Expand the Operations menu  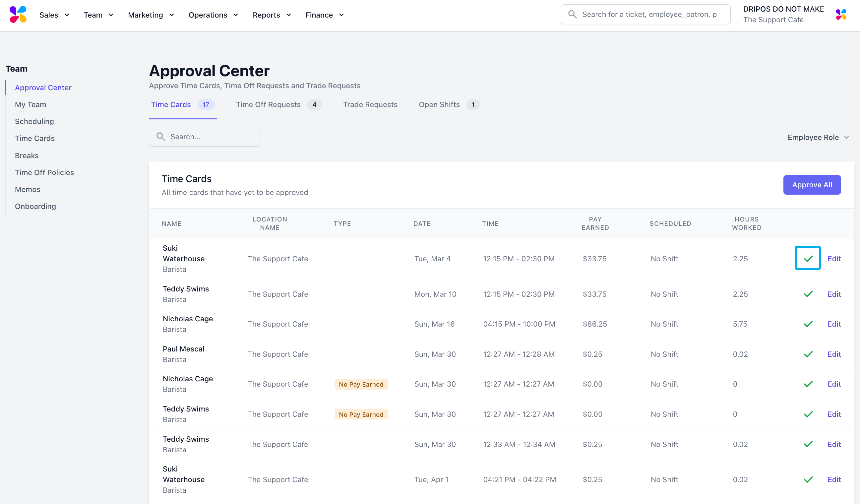click(213, 15)
